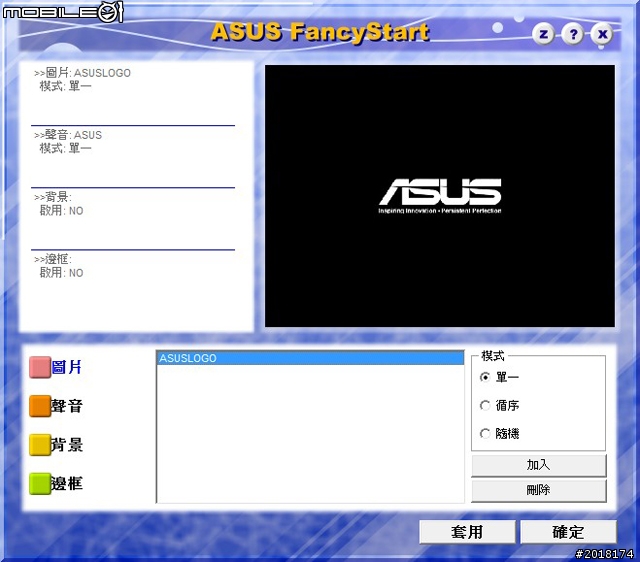This screenshot has height=562, width=640.
Task: Click the round z button in title bar
Action: click(543, 34)
